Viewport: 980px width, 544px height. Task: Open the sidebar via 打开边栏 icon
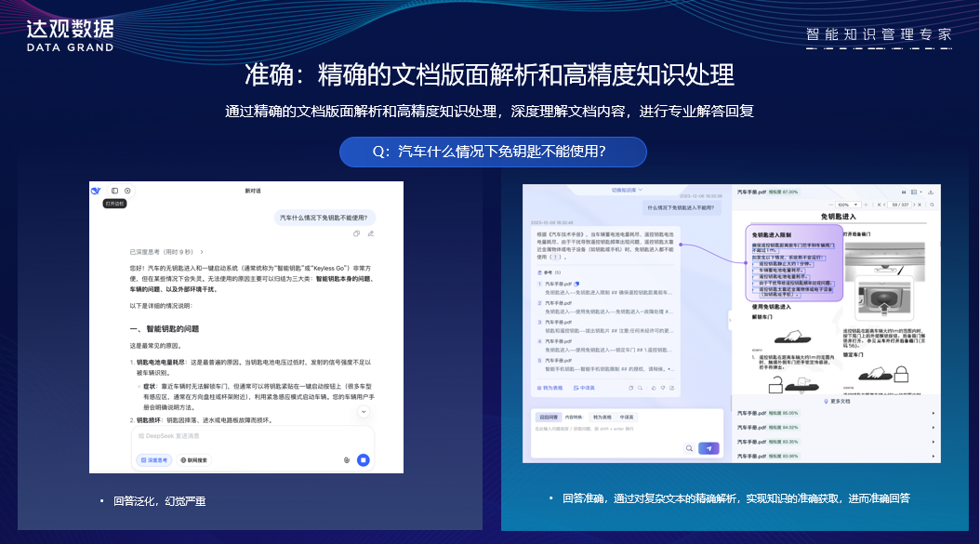115,191
